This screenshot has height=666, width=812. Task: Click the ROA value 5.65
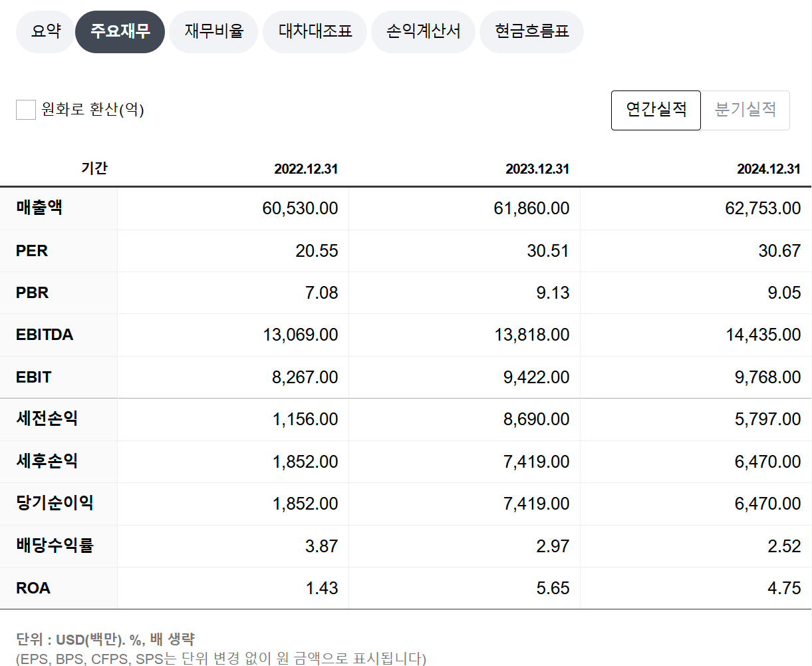pos(553,588)
